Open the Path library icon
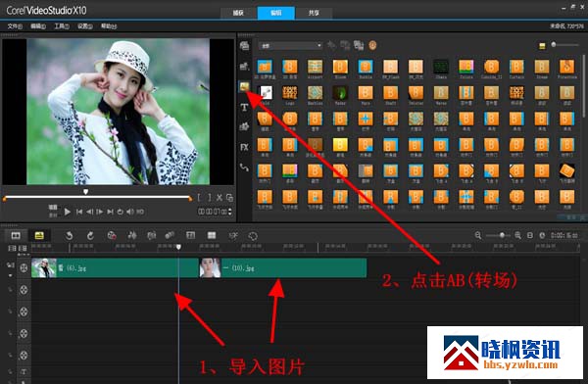 (x=244, y=168)
